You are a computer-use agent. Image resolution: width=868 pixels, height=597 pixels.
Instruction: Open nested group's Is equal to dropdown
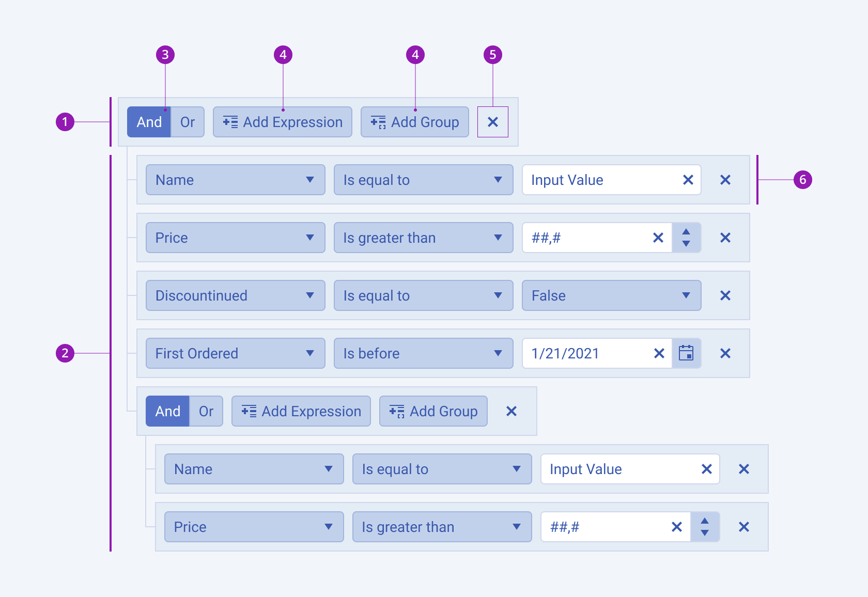click(x=442, y=469)
